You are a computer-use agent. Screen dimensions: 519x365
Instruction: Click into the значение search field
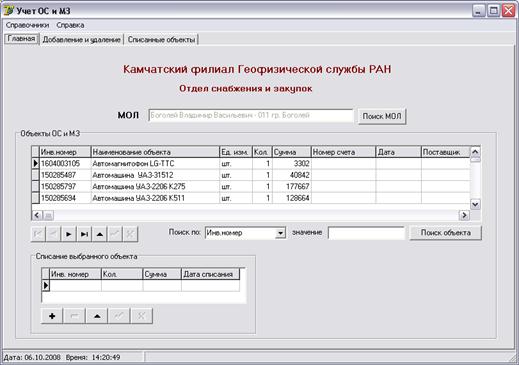pos(366,233)
